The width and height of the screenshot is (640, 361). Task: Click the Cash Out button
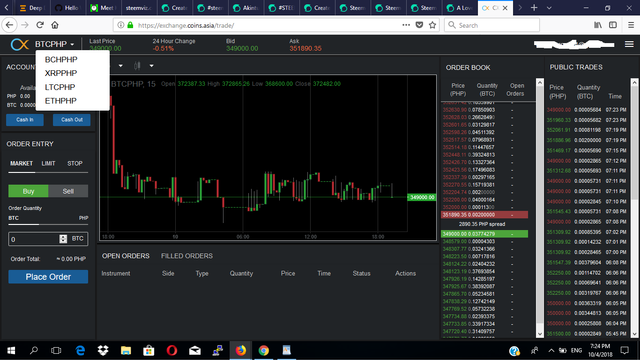click(x=72, y=120)
